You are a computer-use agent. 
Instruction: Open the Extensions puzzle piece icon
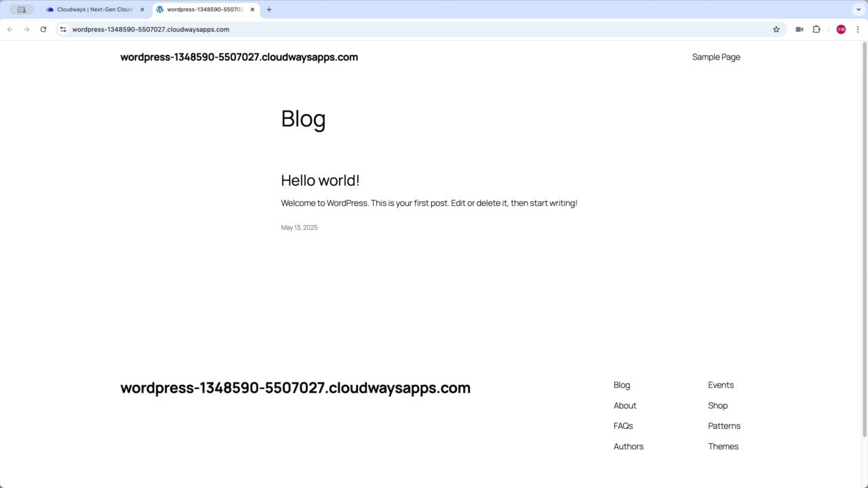coord(816,29)
